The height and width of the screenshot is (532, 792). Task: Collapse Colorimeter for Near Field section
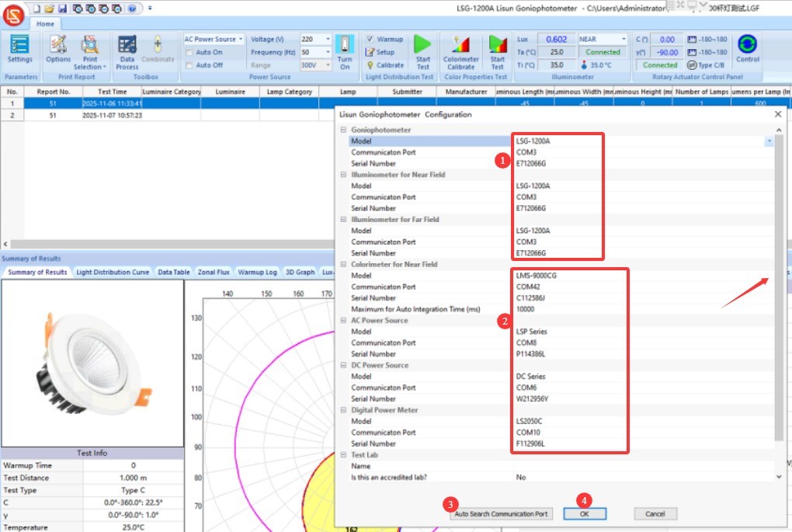coord(343,264)
